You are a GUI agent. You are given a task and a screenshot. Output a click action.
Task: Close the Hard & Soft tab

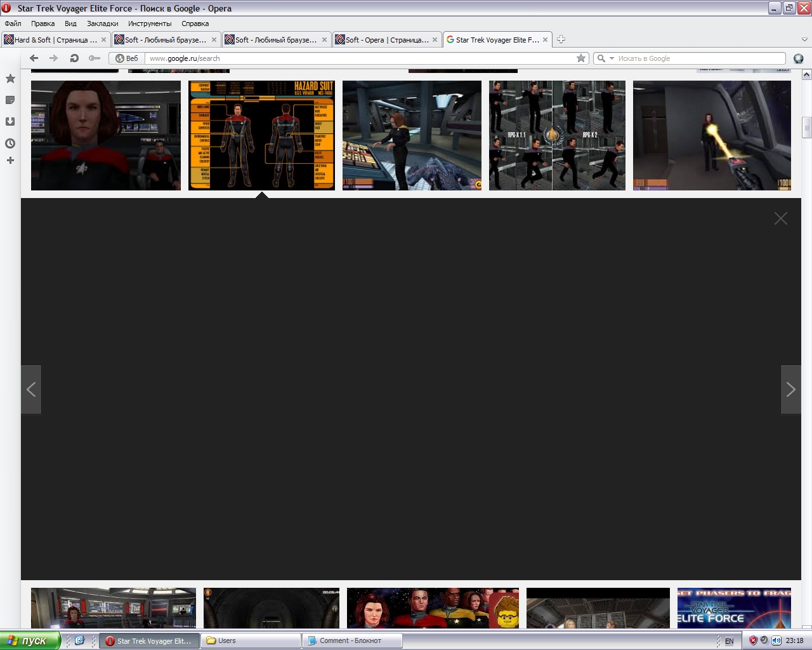click(x=104, y=39)
